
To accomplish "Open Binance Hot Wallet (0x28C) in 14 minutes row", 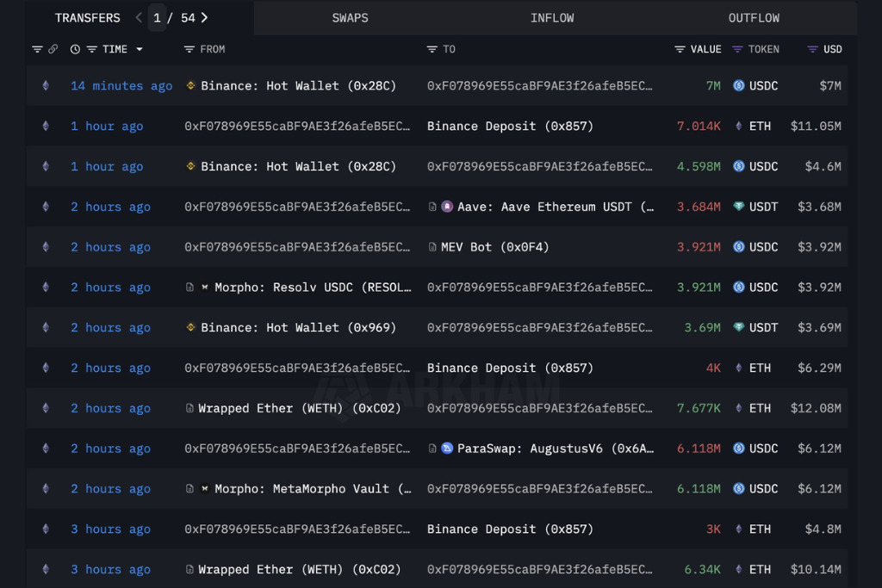I will pos(298,86).
